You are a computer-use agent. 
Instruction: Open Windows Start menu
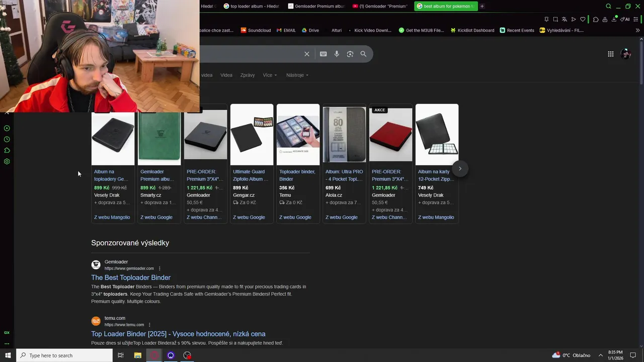coord(8,355)
